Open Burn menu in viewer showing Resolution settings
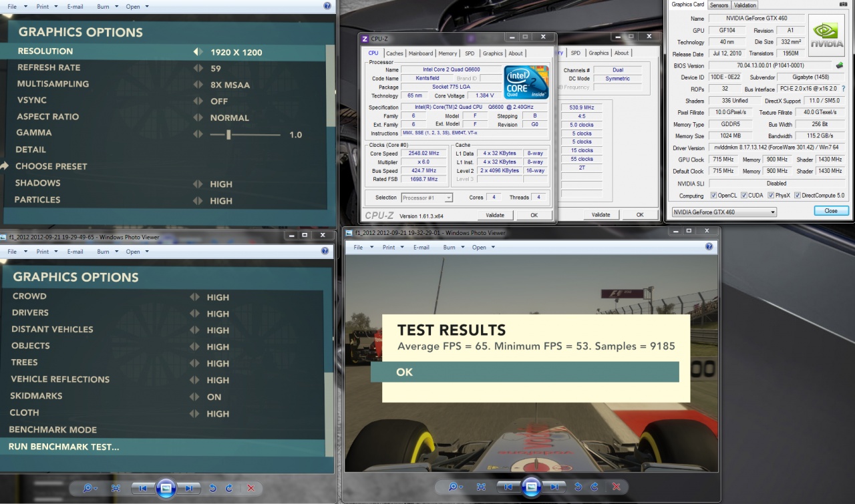Screen dimensions: 855x504 coord(107,7)
